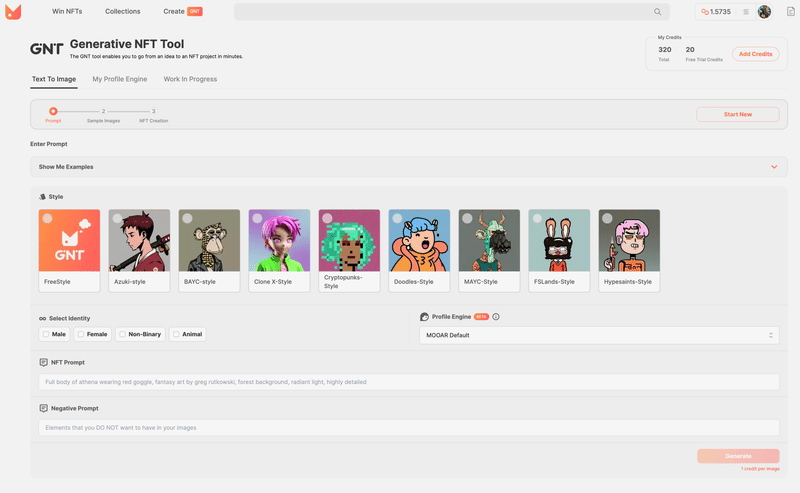800x493 pixels.
Task: Click the Add Credits button
Action: (x=756, y=54)
